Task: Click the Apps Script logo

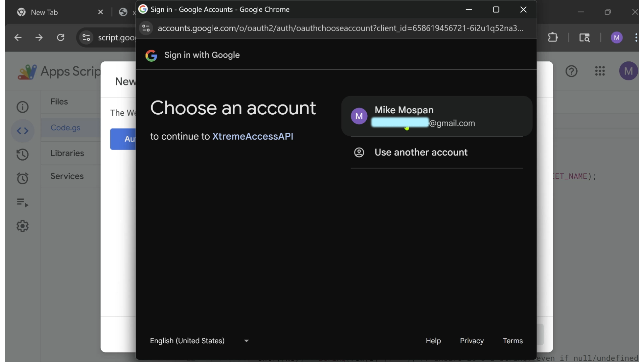Action: [x=27, y=72]
